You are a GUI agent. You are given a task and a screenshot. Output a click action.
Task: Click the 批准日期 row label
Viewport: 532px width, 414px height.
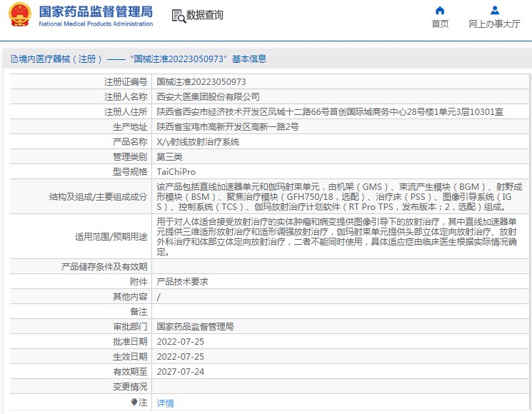130,341
